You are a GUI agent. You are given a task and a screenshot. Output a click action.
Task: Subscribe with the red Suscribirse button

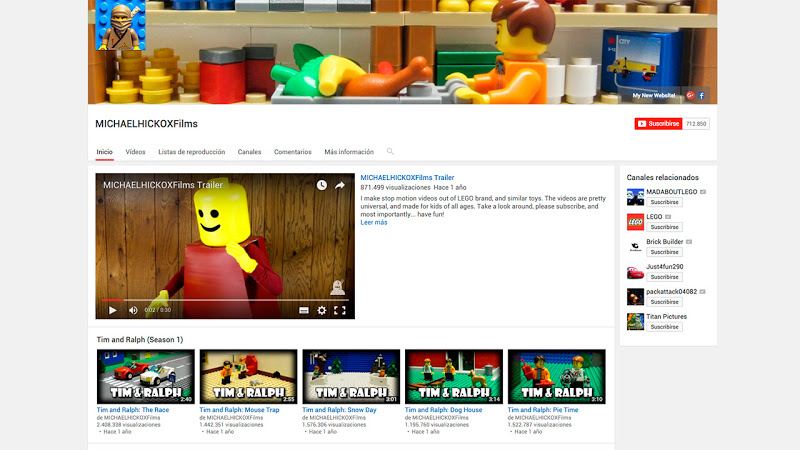658,123
